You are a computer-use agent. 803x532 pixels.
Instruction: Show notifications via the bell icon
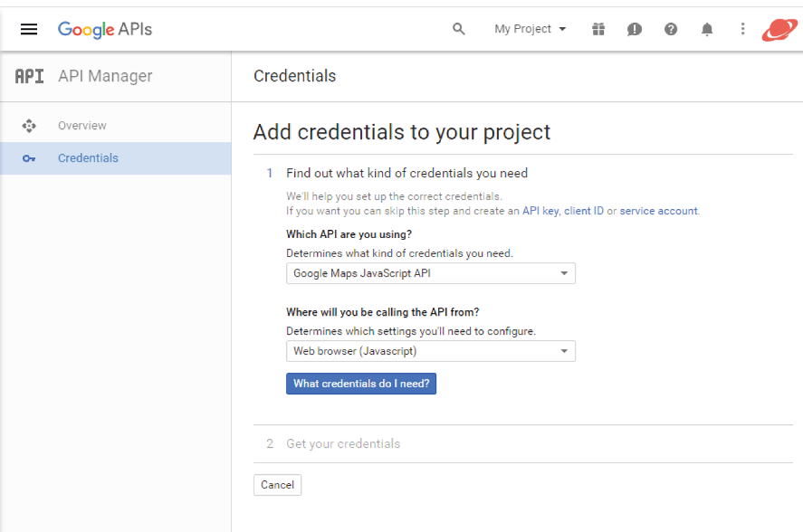pyautogui.click(x=707, y=29)
